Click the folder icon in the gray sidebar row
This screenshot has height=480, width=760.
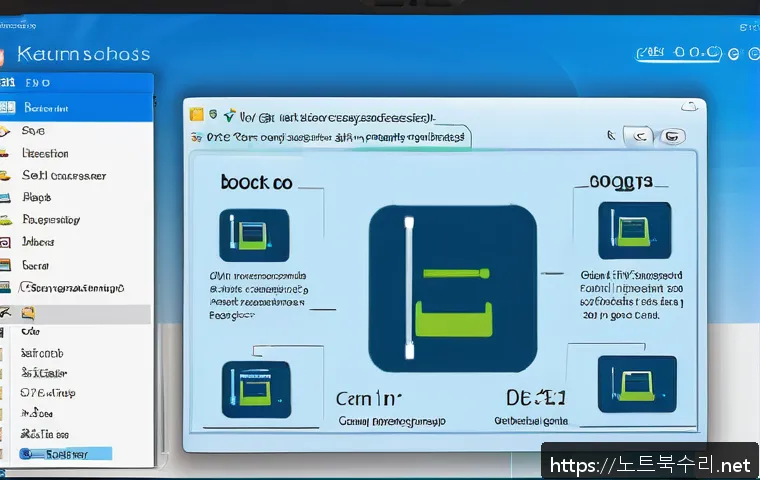click(x=28, y=314)
